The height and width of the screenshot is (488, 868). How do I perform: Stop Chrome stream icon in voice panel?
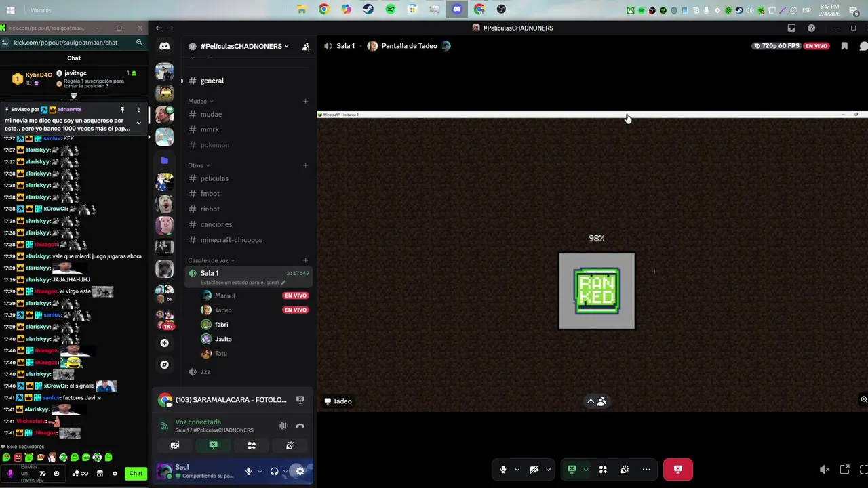pyautogui.click(x=300, y=400)
